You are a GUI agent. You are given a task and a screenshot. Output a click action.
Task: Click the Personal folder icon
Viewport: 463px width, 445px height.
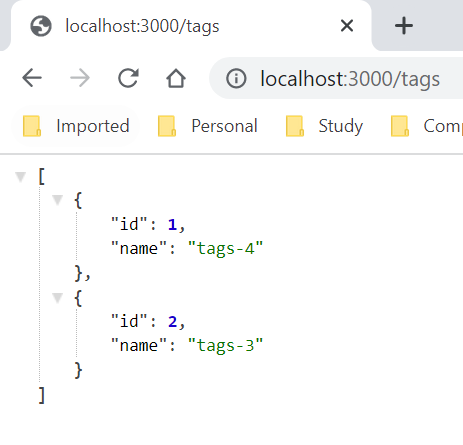pos(167,126)
